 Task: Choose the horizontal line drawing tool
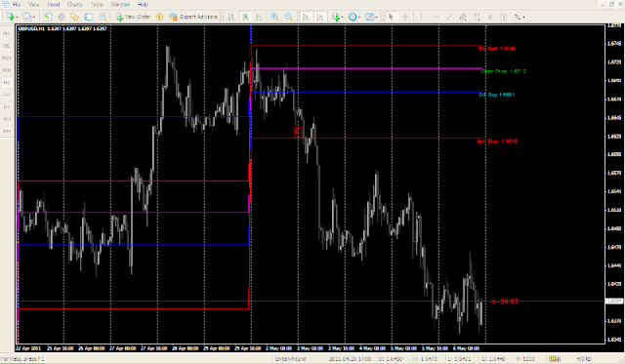[x=436, y=17]
